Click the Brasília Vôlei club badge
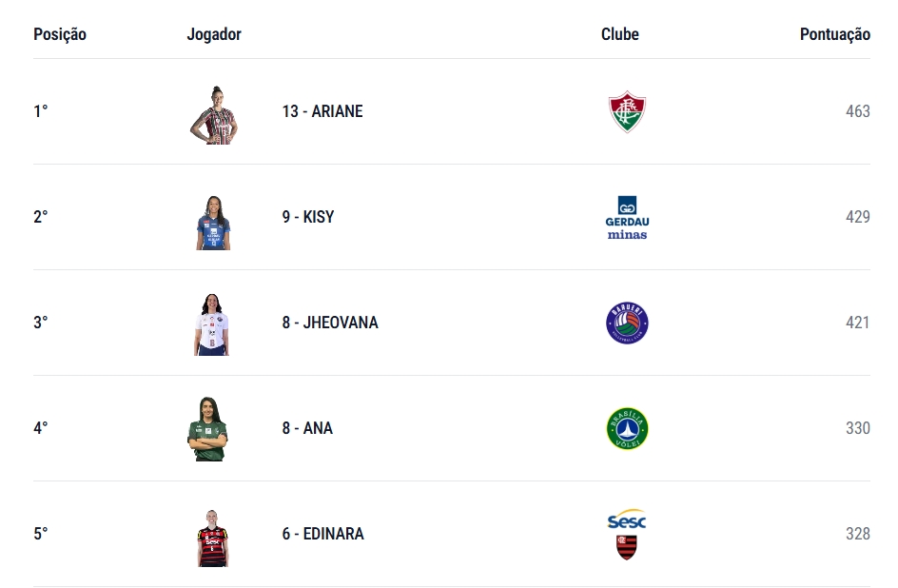 (x=627, y=428)
